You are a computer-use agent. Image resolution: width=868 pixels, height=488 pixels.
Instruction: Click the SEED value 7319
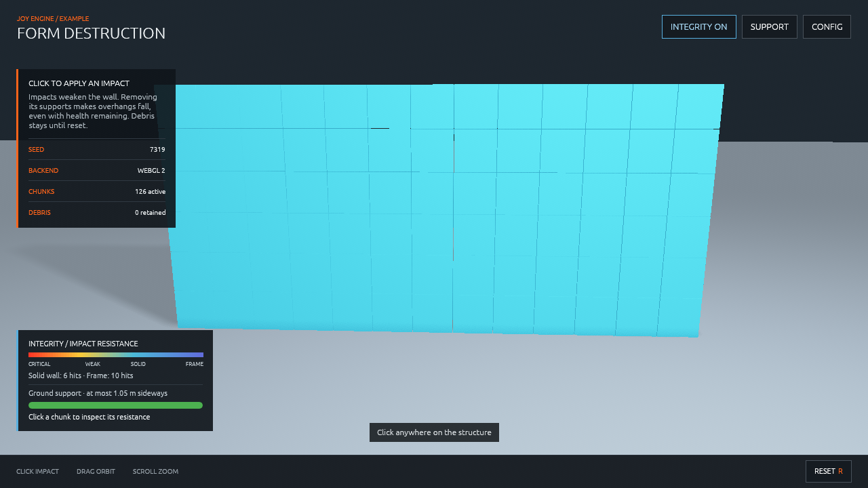click(157, 149)
